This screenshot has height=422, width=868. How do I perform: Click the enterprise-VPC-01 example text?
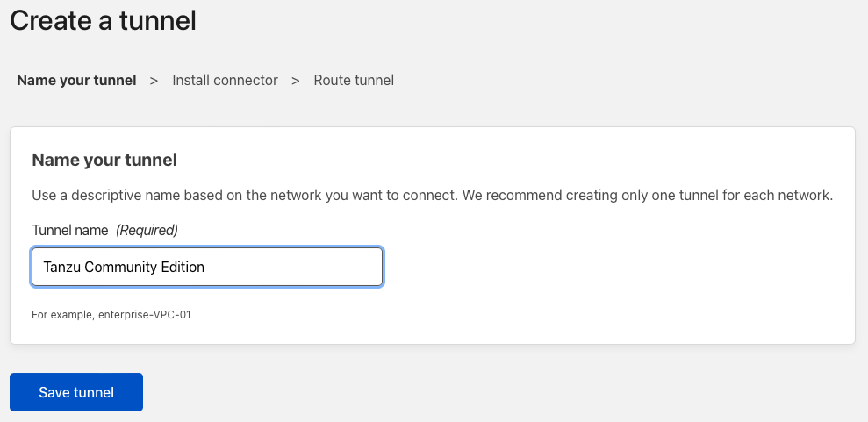[x=145, y=315]
